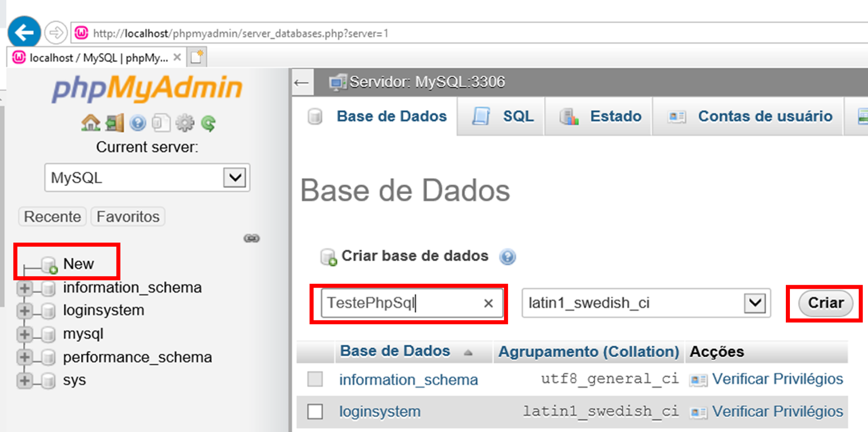Screen dimensions: 868x432
Task: Click the database name field containing TestePhpSql
Action: pos(412,303)
